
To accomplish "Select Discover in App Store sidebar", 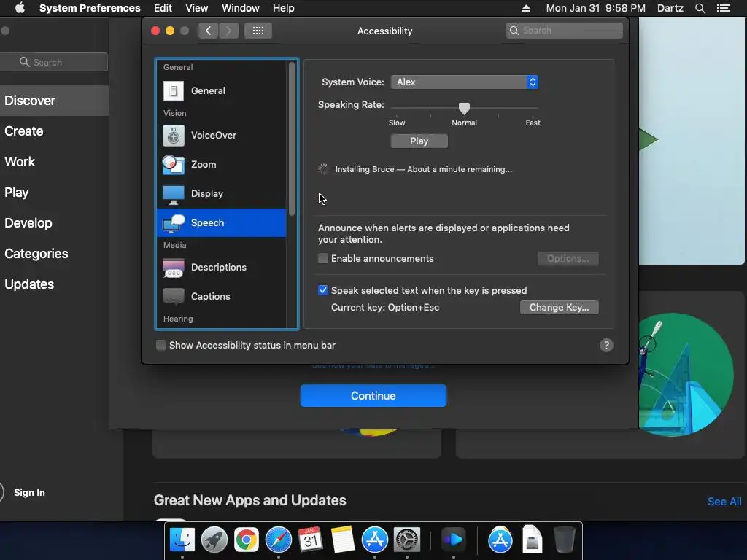I will (x=54, y=101).
